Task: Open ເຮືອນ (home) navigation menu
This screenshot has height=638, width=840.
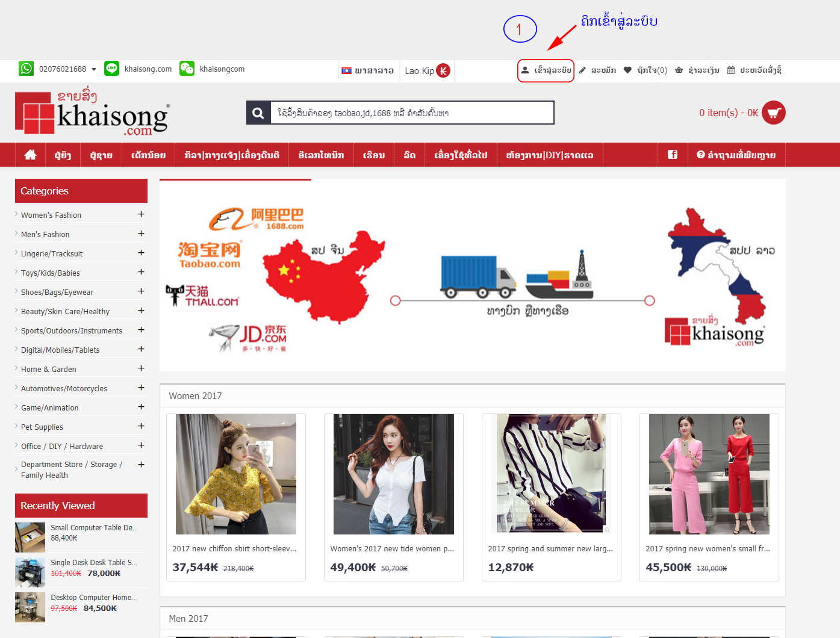Action: pyautogui.click(x=374, y=155)
